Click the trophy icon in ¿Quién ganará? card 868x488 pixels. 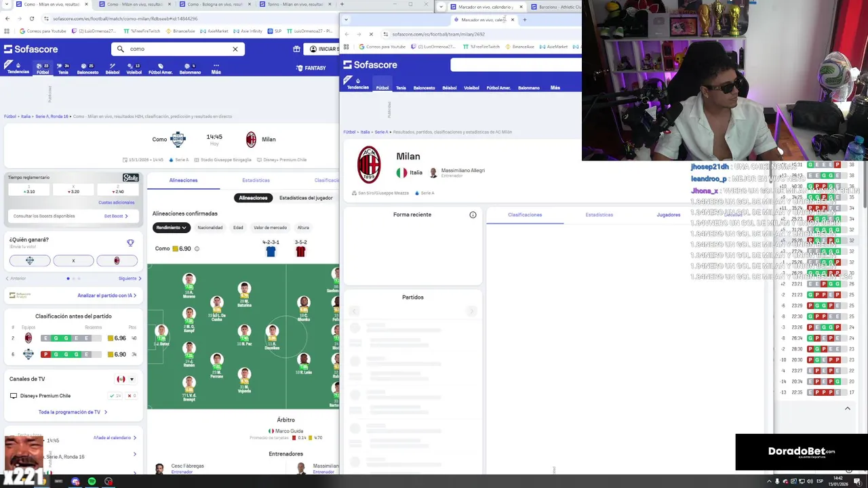tap(130, 242)
